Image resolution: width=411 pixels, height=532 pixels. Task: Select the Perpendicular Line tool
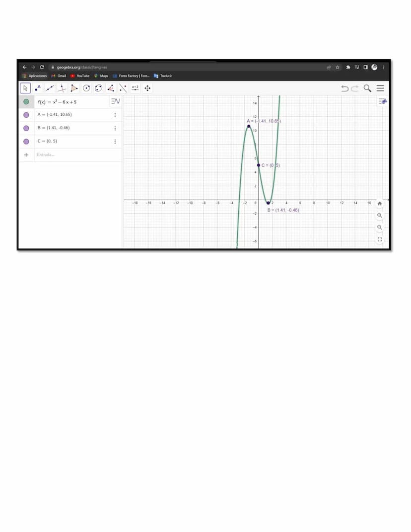tap(62, 88)
